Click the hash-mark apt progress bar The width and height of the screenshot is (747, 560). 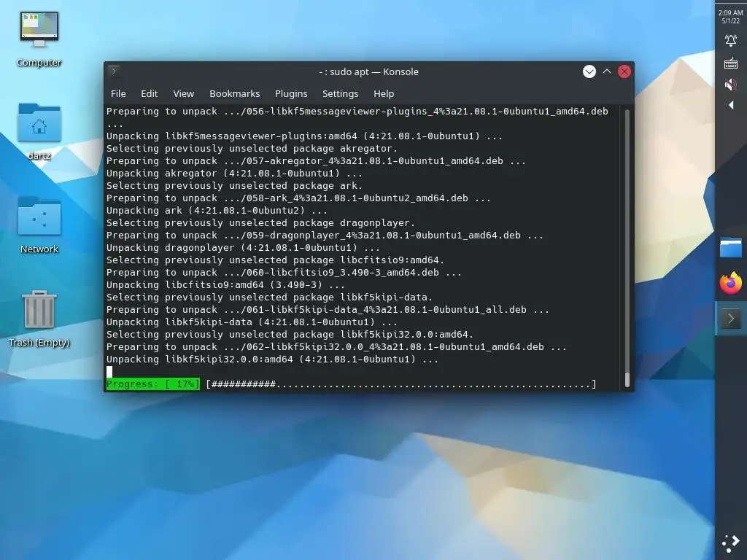tap(401, 384)
